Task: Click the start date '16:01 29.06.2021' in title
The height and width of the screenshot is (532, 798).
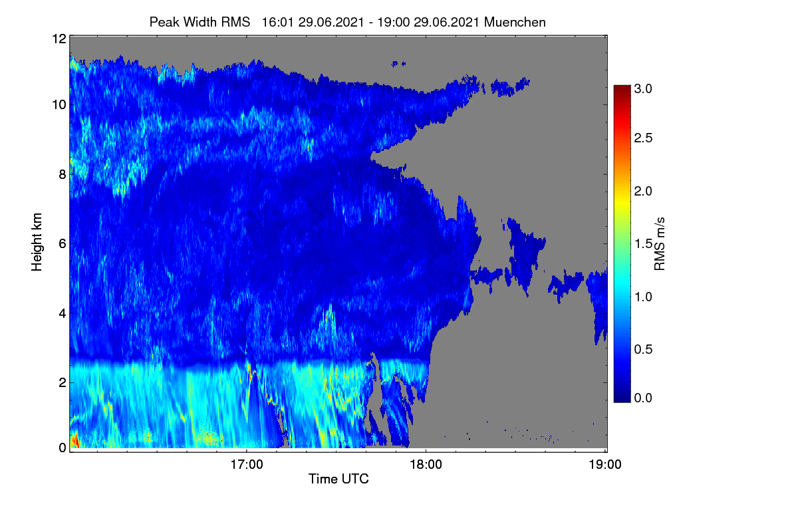Action: coord(313,22)
